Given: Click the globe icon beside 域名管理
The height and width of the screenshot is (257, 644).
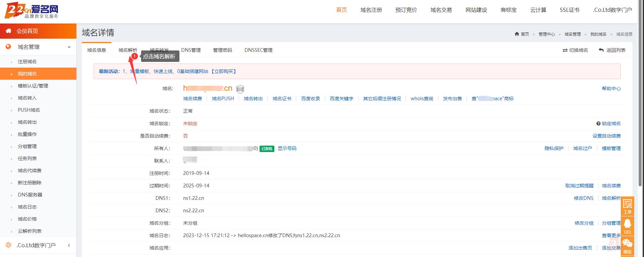Looking at the screenshot, I should click(x=8, y=47).
